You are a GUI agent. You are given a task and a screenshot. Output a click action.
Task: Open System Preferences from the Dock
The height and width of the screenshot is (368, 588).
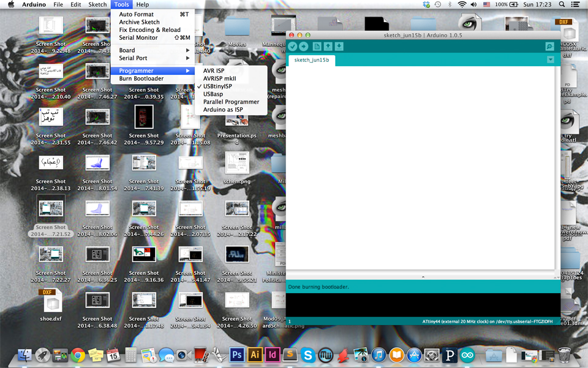coord(432,355)
